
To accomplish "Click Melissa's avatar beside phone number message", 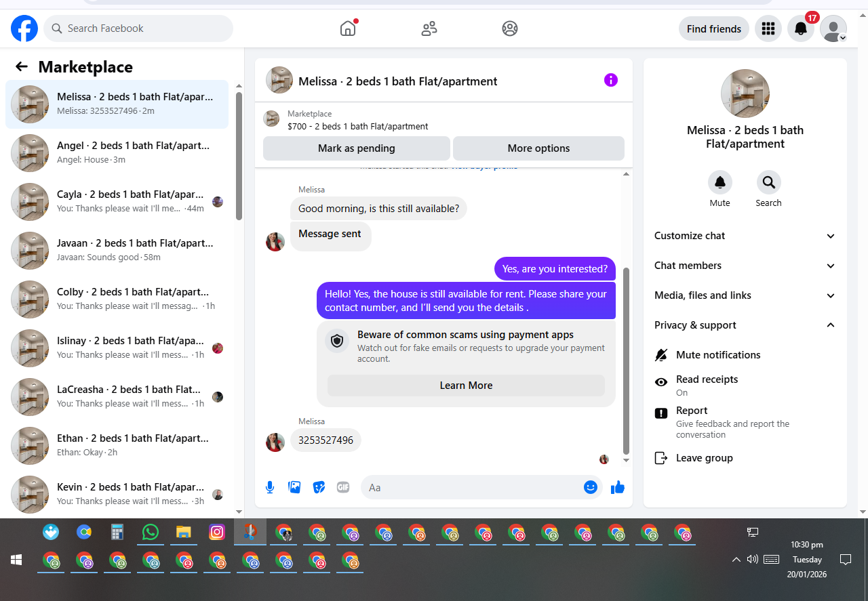I will (x=275, y=442).
